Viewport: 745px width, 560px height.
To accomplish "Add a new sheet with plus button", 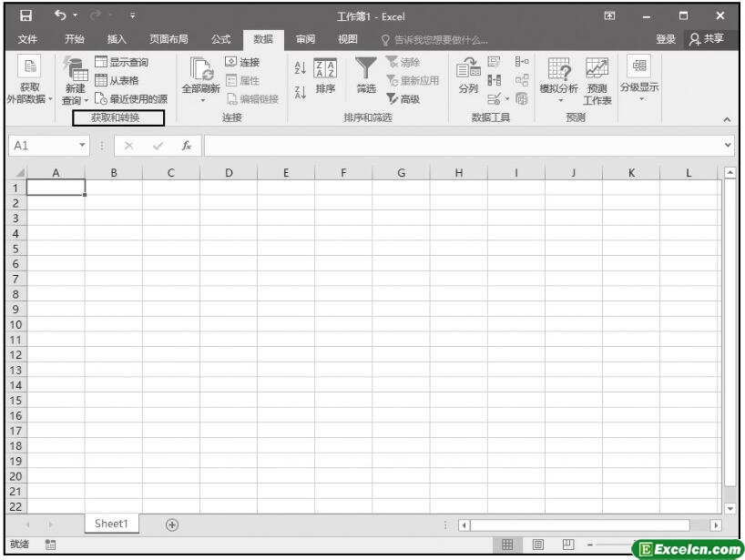I will pos(172,524).
